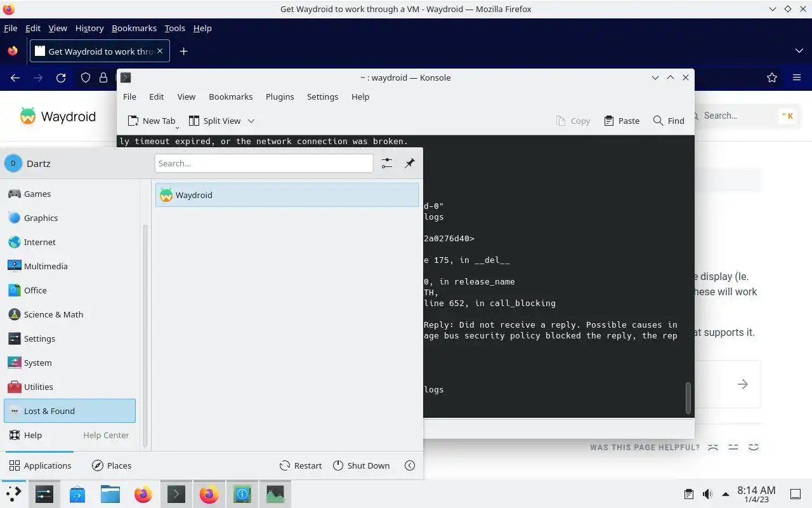Screen dimensions: 812x508
Task: Select the Science & Math category
Action: coord(70,314)
